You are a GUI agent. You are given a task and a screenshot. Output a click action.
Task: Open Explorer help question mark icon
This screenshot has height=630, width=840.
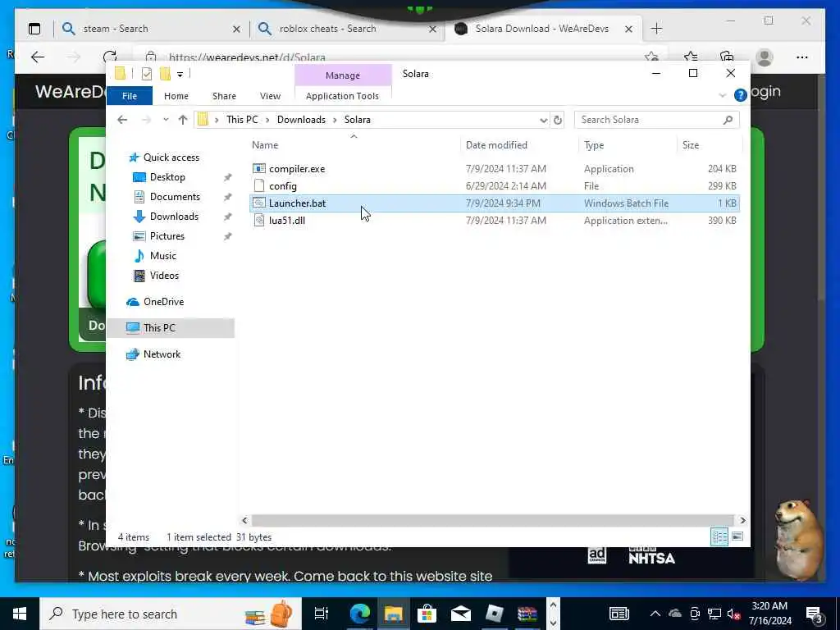click(x=741, y=95)
